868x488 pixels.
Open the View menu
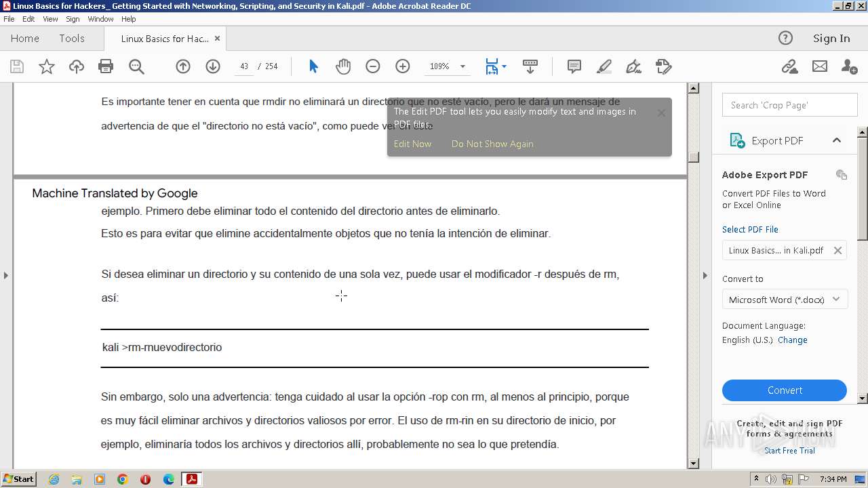pos(50,19)
